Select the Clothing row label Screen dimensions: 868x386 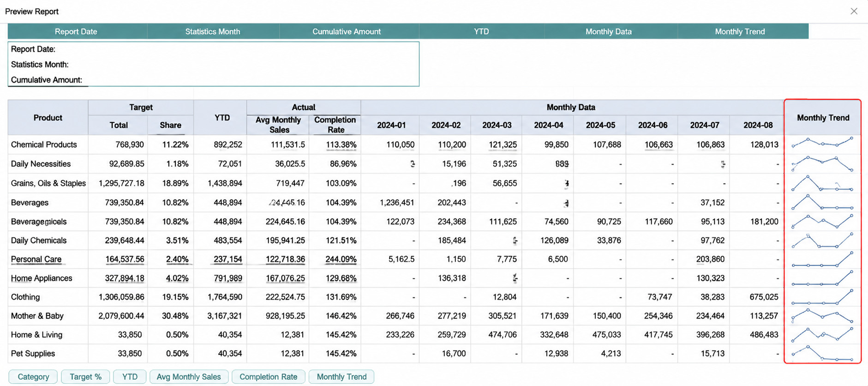tap(25, 297)
